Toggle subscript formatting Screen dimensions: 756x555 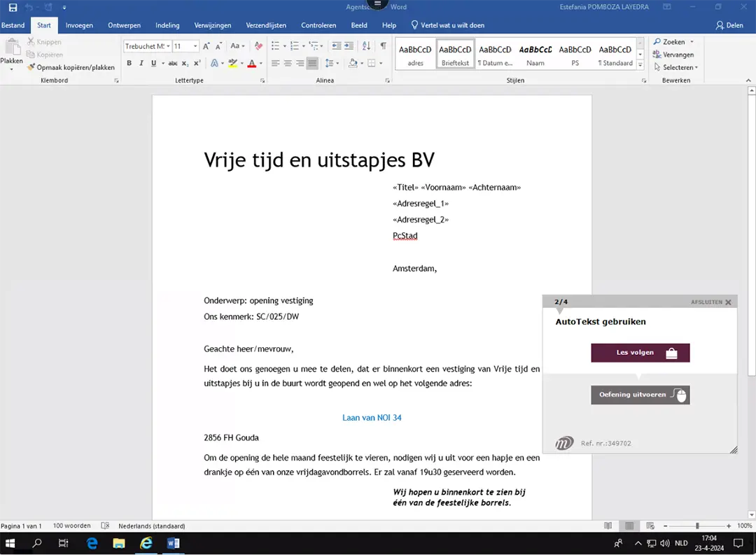click(185, 63)
